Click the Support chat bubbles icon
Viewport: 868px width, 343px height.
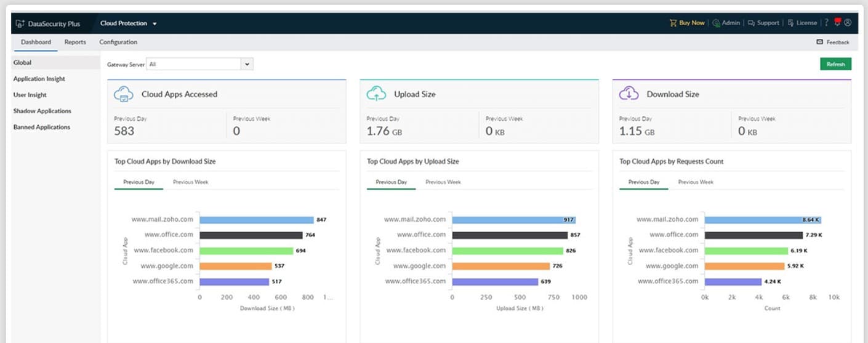(751, 23)
